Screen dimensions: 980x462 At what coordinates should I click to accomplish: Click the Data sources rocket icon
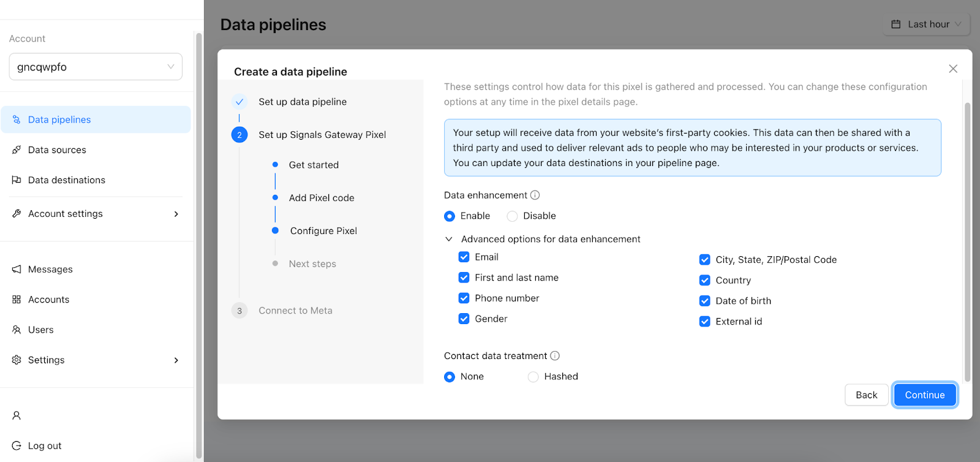coord(17,150)
